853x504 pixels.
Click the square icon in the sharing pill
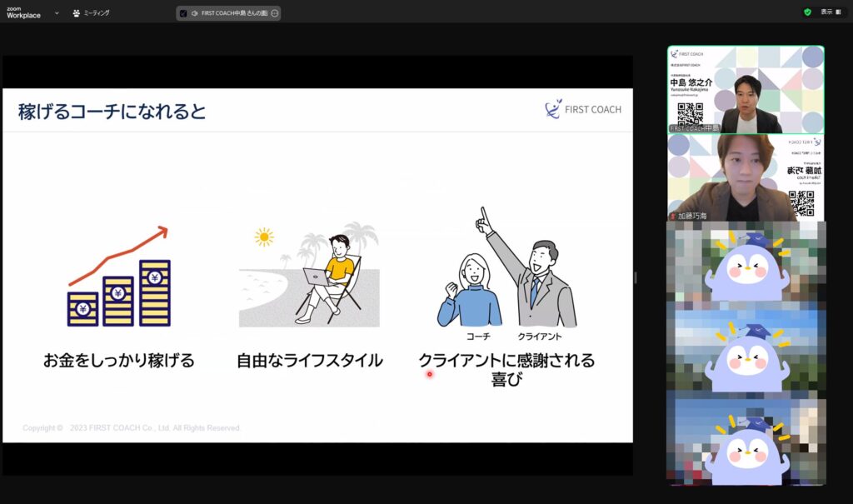183,13
